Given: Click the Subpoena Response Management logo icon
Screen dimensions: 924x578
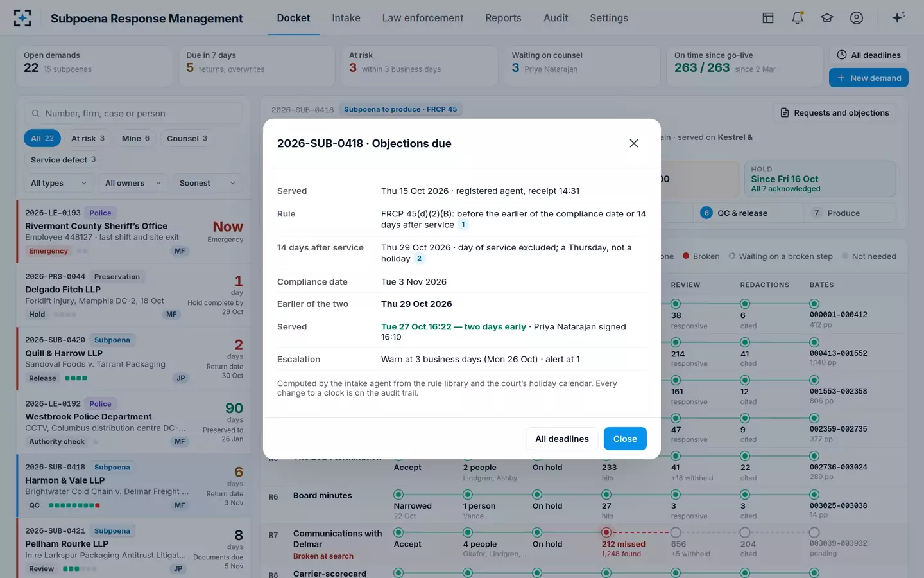Looking at the screenshot, I should [x=22, y=18].
